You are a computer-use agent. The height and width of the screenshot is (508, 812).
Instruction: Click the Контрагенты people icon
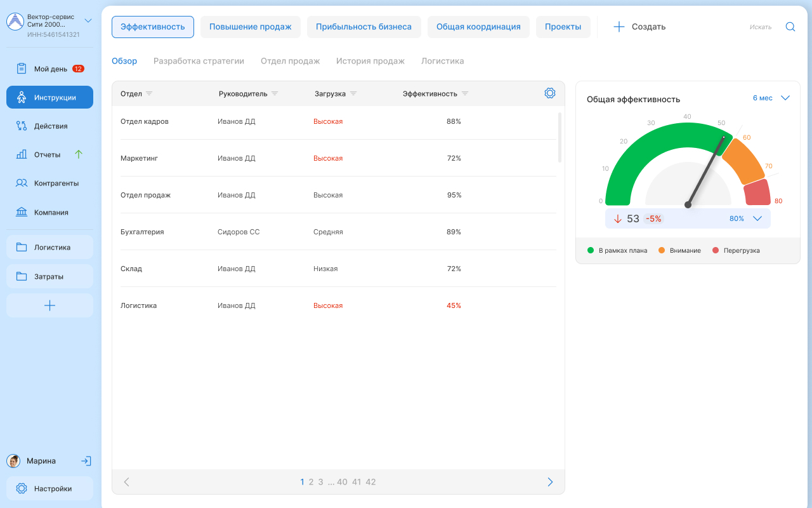click(22, 183)
